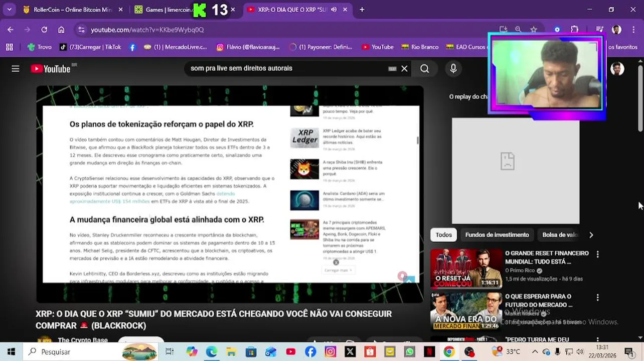Open the browser extensions puzzle icon
This screenshot has height=361, width=644.
pyautogui.click(x=575, y=30)
